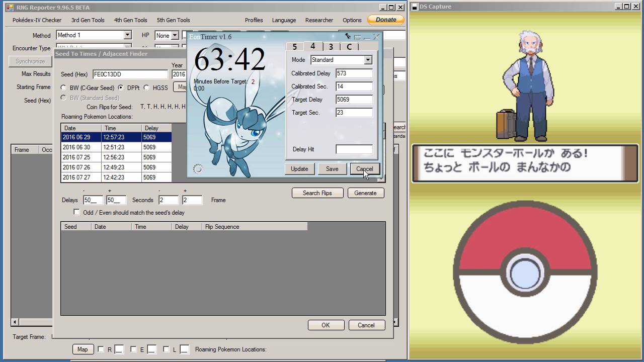This screenshot has width=644, height=362.
Task: Click the Frame column header in main grid
Action: (x=25, y=150)
